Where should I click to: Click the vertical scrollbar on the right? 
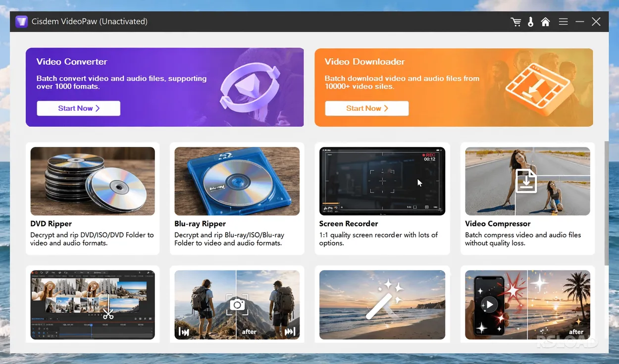click(607, 203)
